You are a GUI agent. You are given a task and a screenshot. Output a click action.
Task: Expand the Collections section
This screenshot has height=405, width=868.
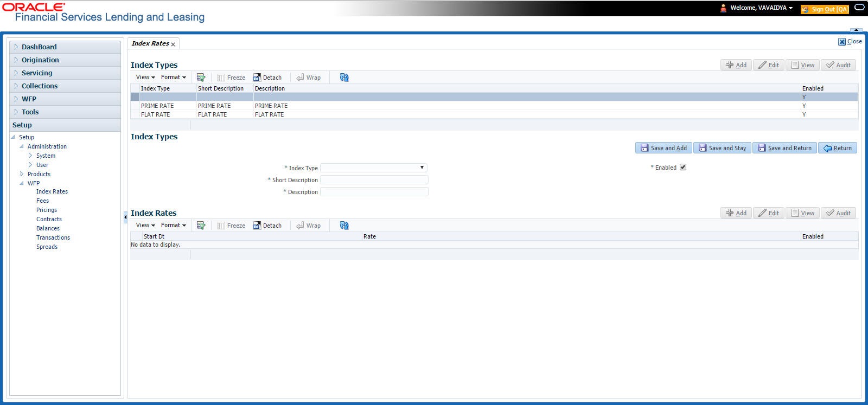click(x=65, y=86)
